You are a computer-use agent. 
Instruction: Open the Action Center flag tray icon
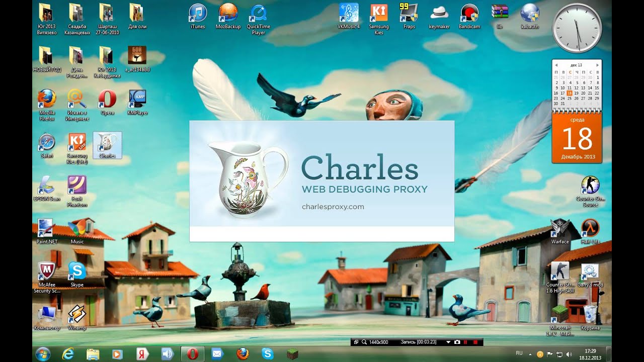click(550, 354)
